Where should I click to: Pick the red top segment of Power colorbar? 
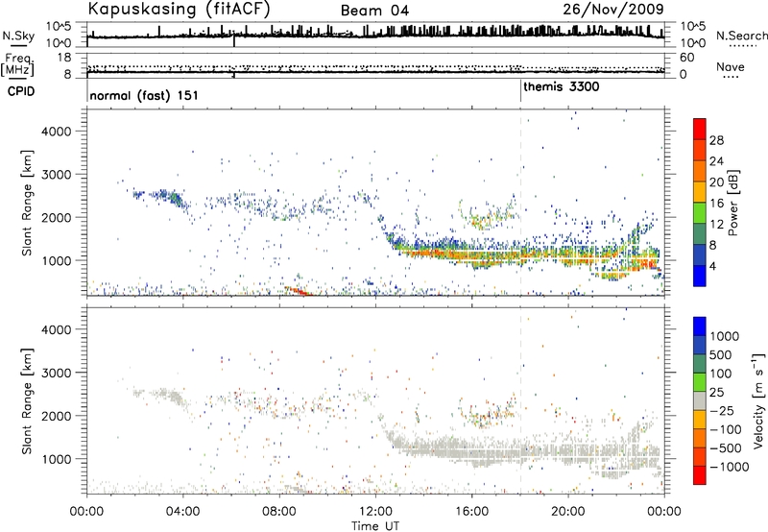pyautogui.click(x=700, y=129)
